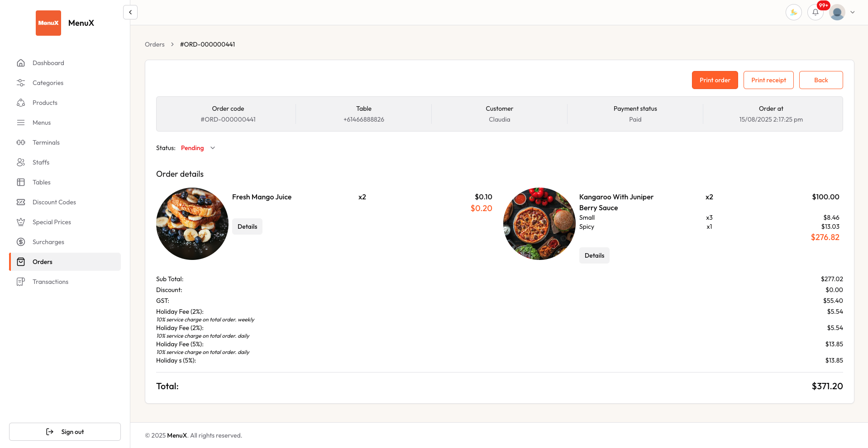This screenshot has height=448, width=868.
Task: Click the customer name Claudia
Action: [500, 119]
